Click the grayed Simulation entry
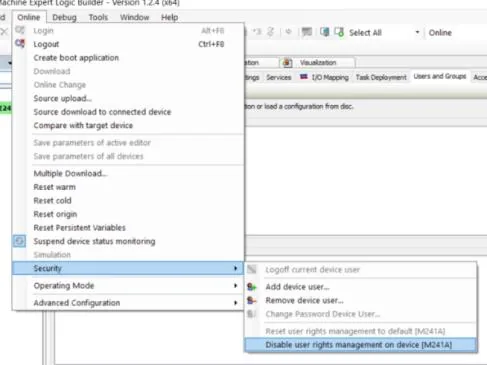487x365 pixels. tap(128, 255)
